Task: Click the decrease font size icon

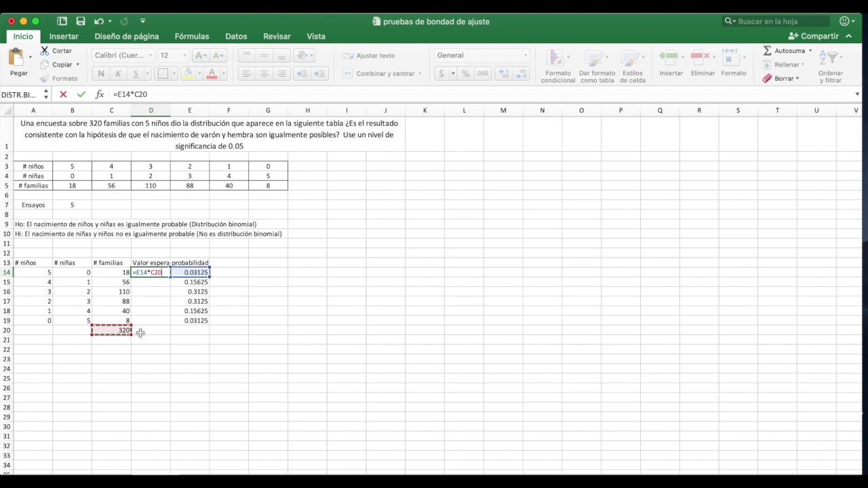Action: click(218, 56)
